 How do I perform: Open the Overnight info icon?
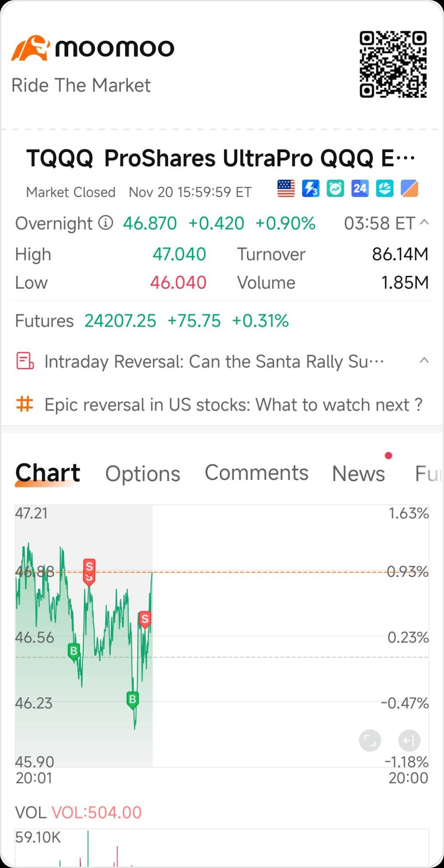(106, 223)
